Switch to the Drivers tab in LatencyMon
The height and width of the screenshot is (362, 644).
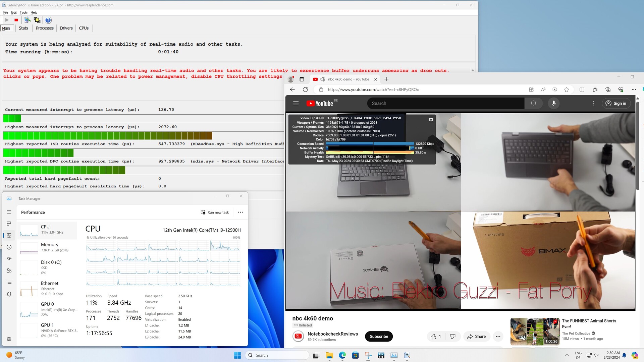[66, 28]
